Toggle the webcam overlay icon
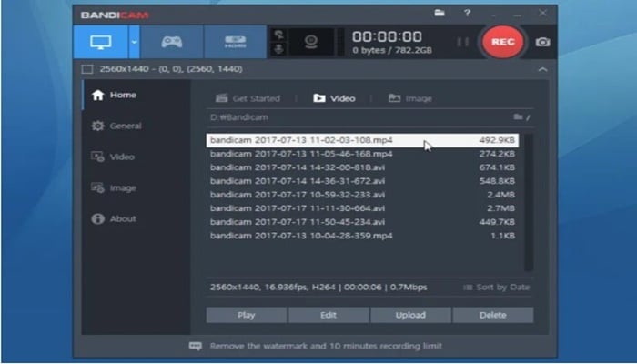637x364 pixels. (x=311, y=42)
